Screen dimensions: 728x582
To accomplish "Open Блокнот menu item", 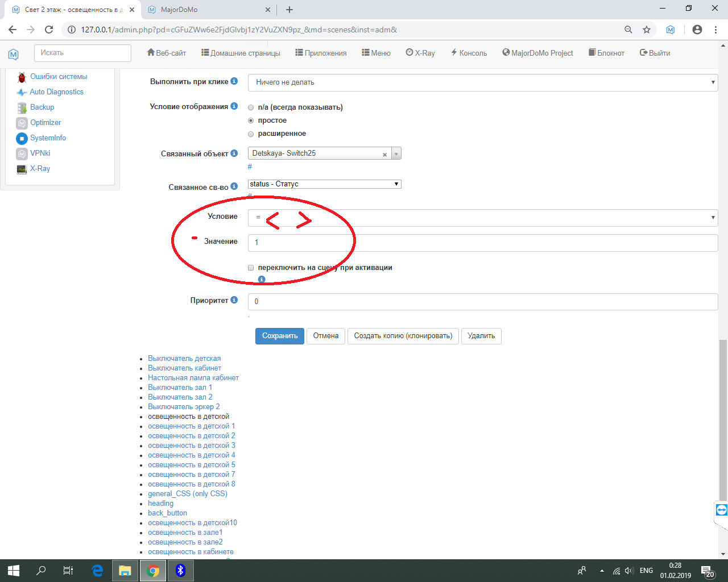I will pos(606,53).
